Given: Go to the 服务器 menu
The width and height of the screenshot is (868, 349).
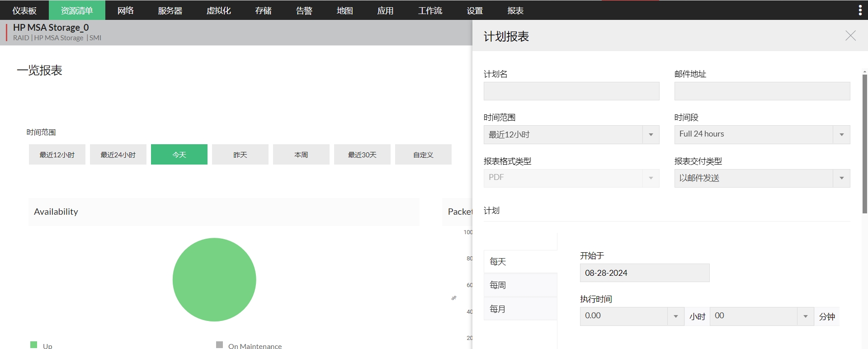Looking at the screenshot, I should (170, 10).
